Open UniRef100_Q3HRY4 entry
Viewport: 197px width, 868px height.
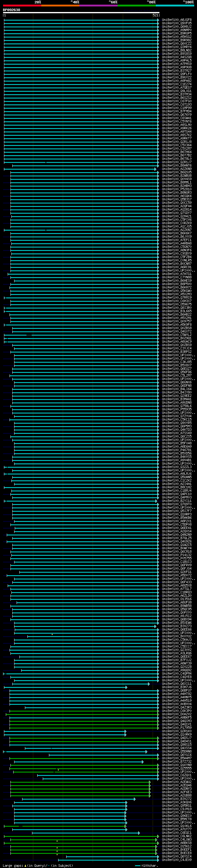pos(177,47)
